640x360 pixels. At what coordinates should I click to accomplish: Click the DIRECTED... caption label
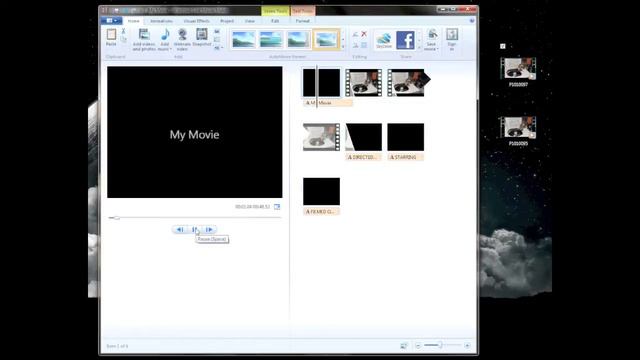(x=364, y=157)
